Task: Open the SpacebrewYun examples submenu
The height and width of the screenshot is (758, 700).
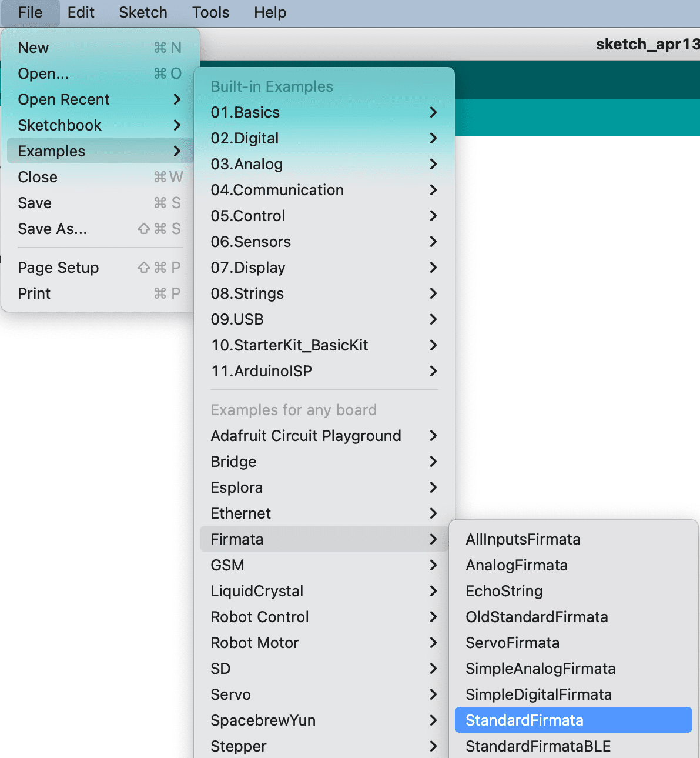Action: (x=324, y=720)
